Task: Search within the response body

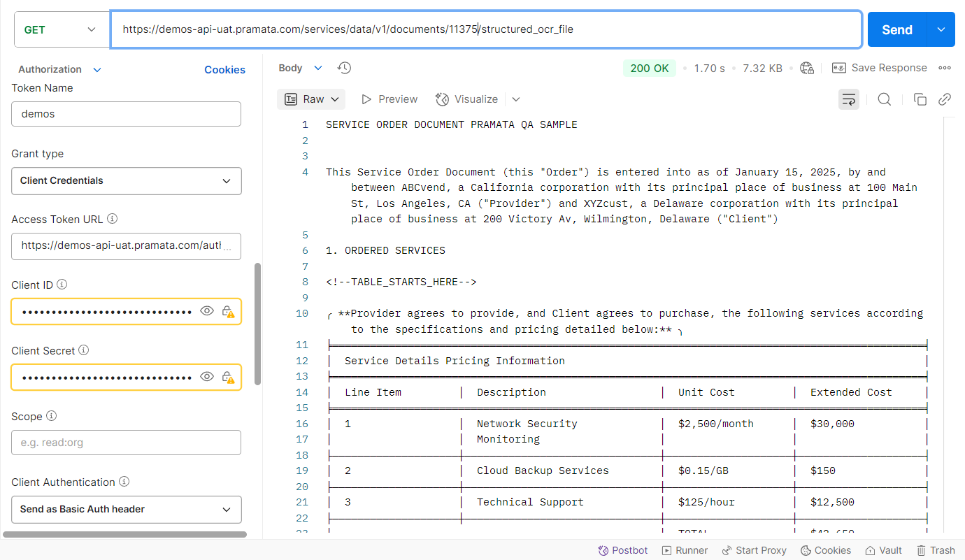Action: tap(885, 99)
